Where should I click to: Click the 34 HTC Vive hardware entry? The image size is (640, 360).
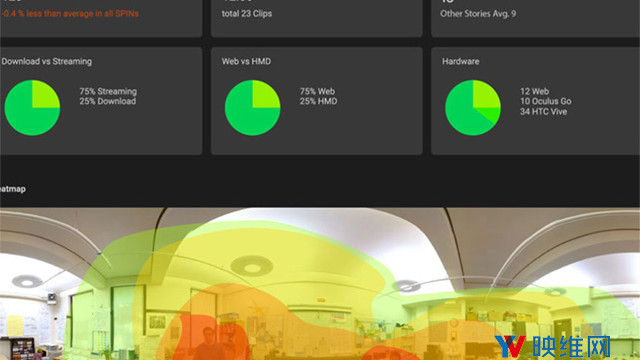coord(543,111)
